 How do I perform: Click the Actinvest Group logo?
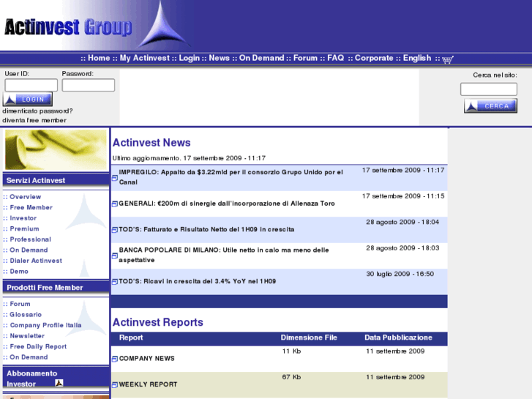point(68,27)
